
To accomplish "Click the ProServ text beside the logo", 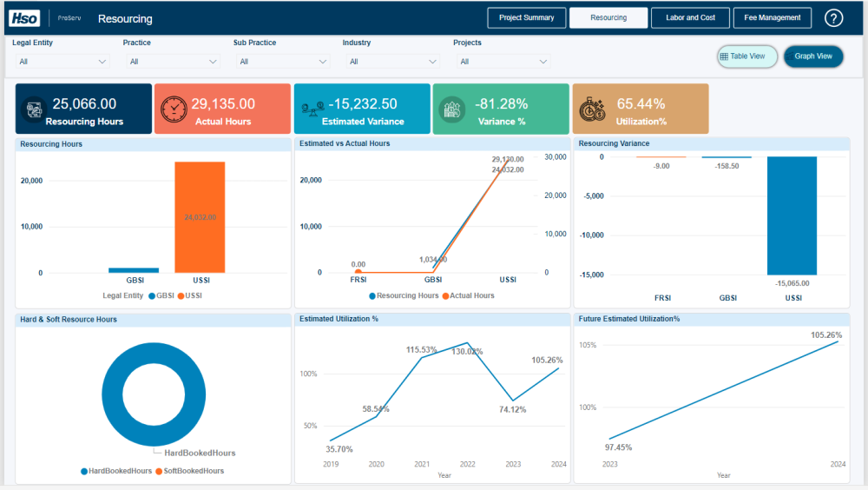I will [69, 18].
